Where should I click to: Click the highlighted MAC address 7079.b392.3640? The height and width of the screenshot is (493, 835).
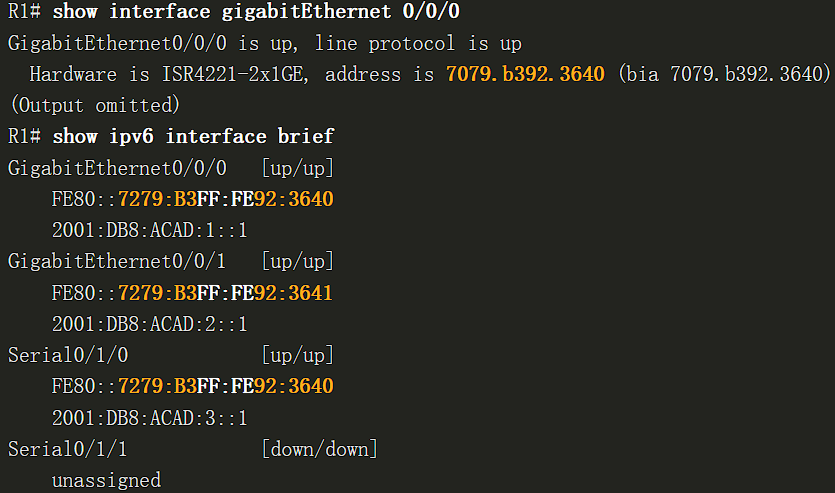point(525,74)
